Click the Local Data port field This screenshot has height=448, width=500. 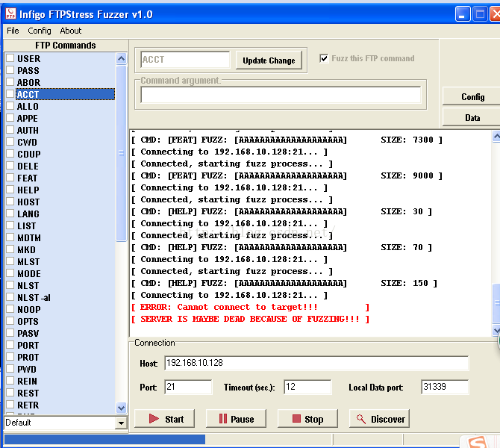tap(445, 387)
